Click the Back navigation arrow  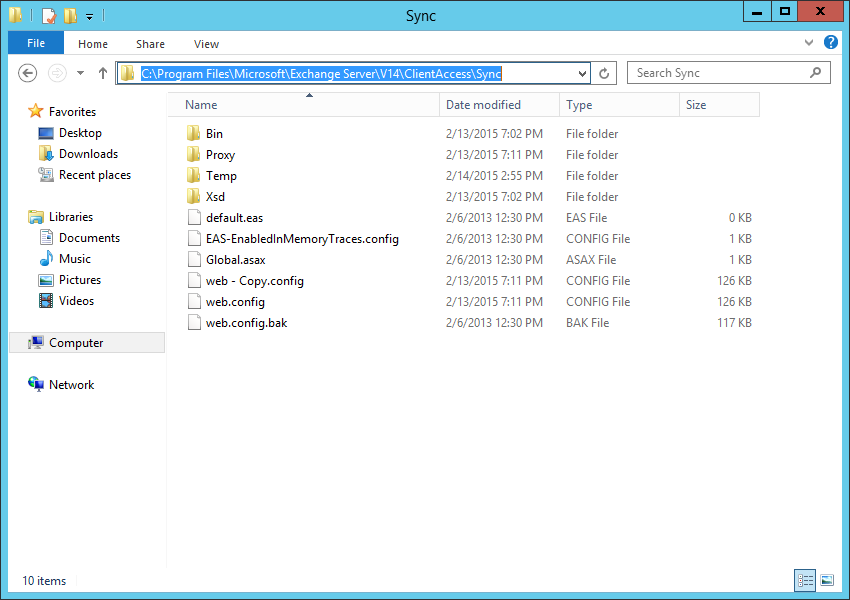click(x=28, y=73)
